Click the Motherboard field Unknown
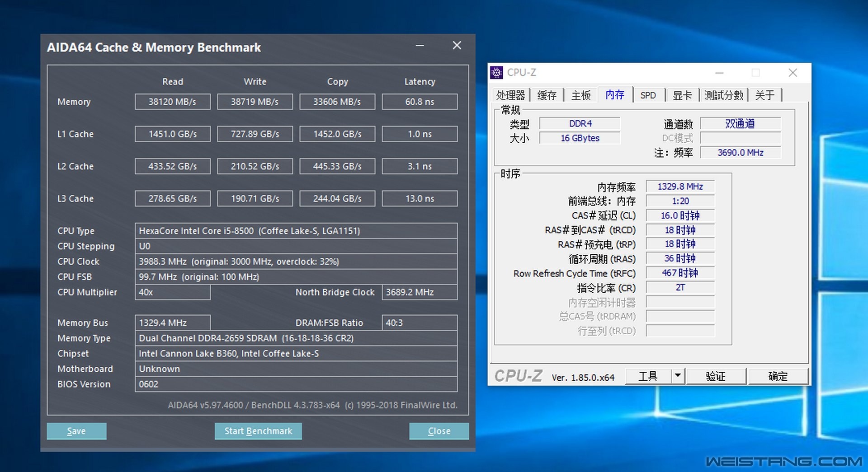The width and height of the screenshot is (868, 472). (296, 369)
